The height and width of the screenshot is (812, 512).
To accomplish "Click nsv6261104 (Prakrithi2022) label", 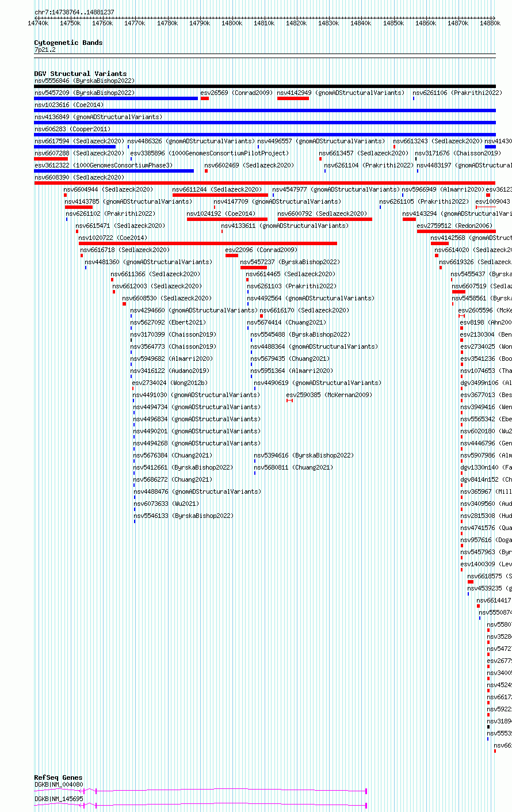I will [x=369, y=165].
